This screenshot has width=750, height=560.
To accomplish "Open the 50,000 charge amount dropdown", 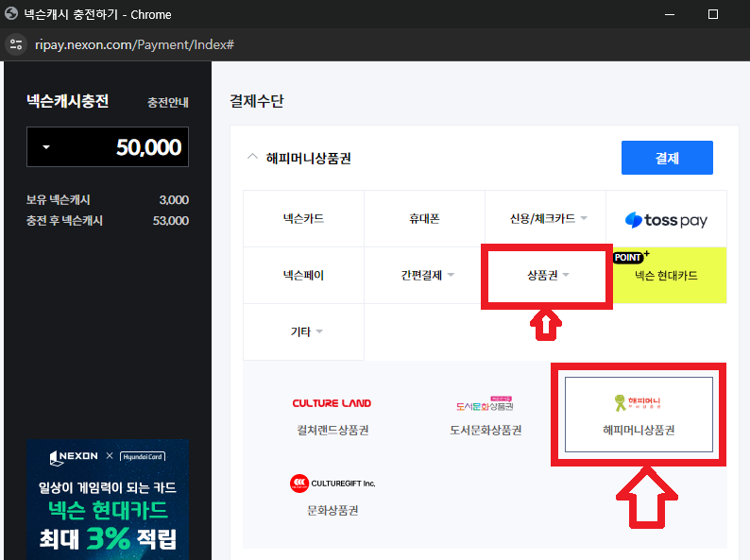I will click(108, 146).
